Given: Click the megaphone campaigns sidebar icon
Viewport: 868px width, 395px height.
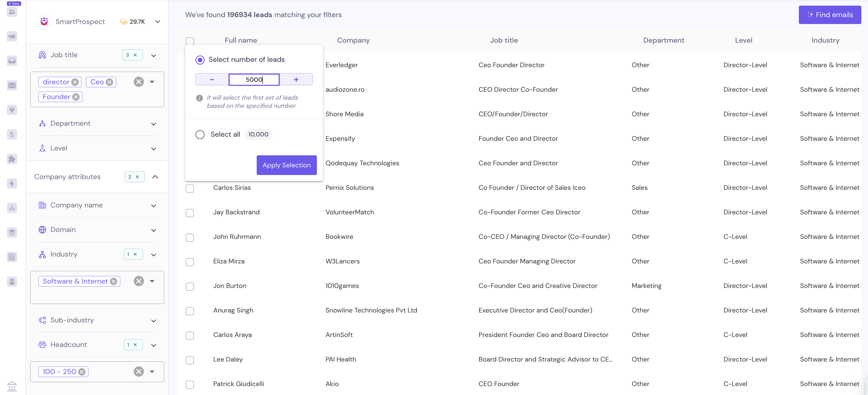Looking at the screenshot, I should click(12, 37).
